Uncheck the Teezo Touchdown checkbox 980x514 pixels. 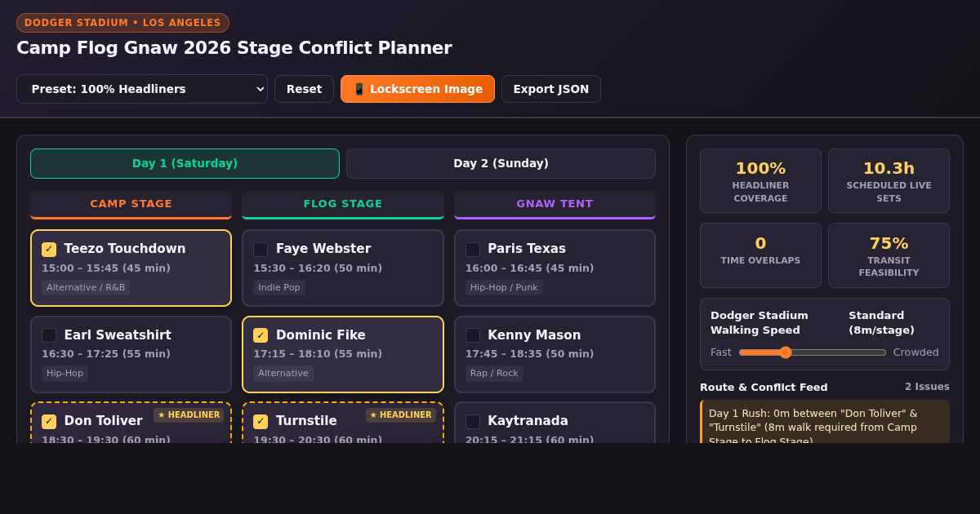point(49,249)
